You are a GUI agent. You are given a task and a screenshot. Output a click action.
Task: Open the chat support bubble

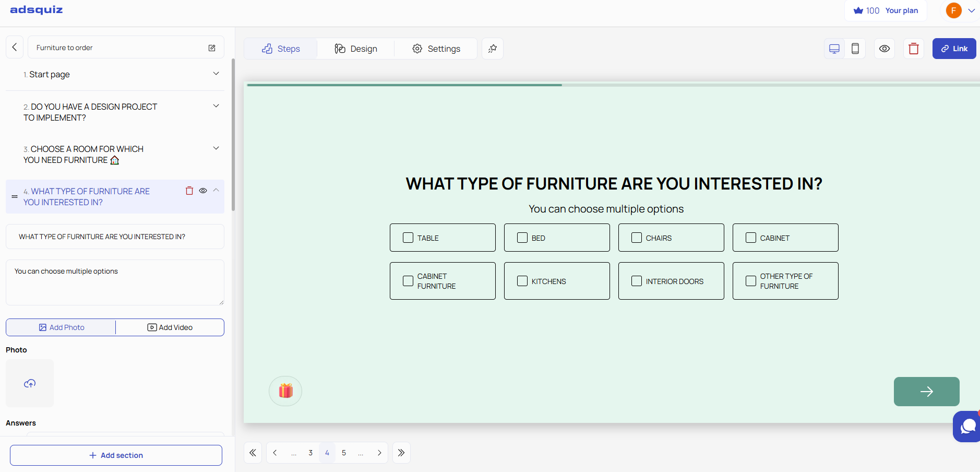[x=968, y=426]
